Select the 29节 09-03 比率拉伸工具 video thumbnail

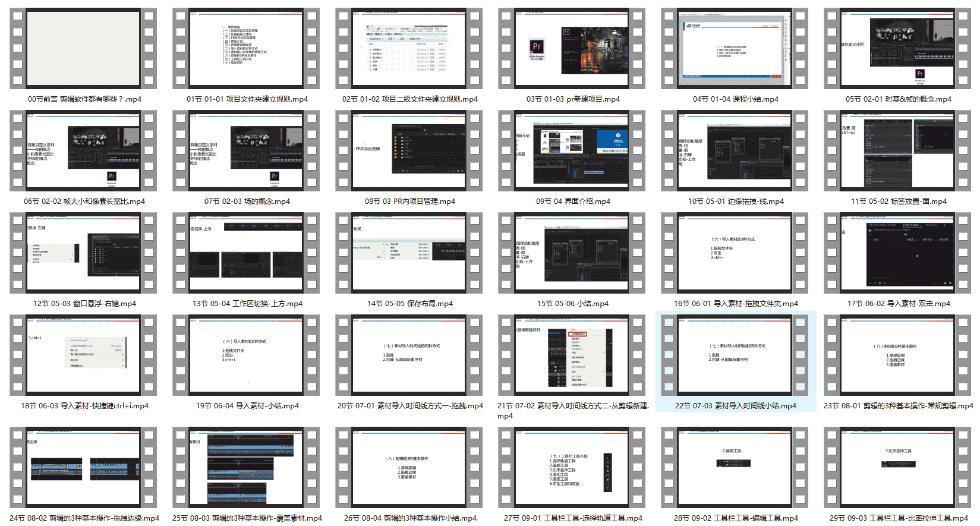[897, 468]
